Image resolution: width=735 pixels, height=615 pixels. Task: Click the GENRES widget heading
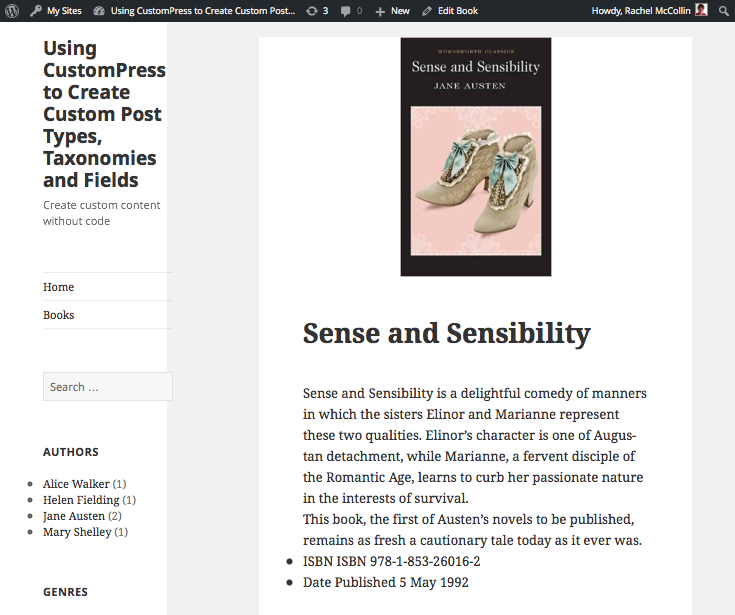coord(65,592)
